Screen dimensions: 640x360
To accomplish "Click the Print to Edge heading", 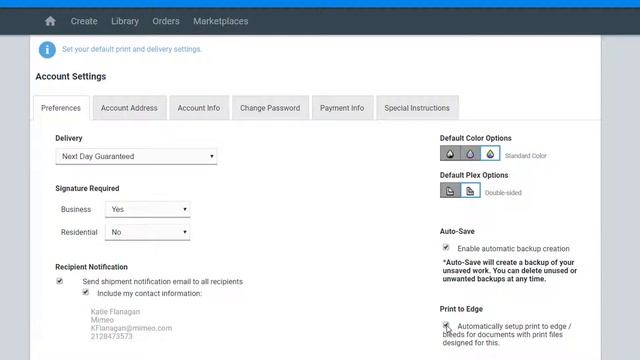I will coord(461,309).
